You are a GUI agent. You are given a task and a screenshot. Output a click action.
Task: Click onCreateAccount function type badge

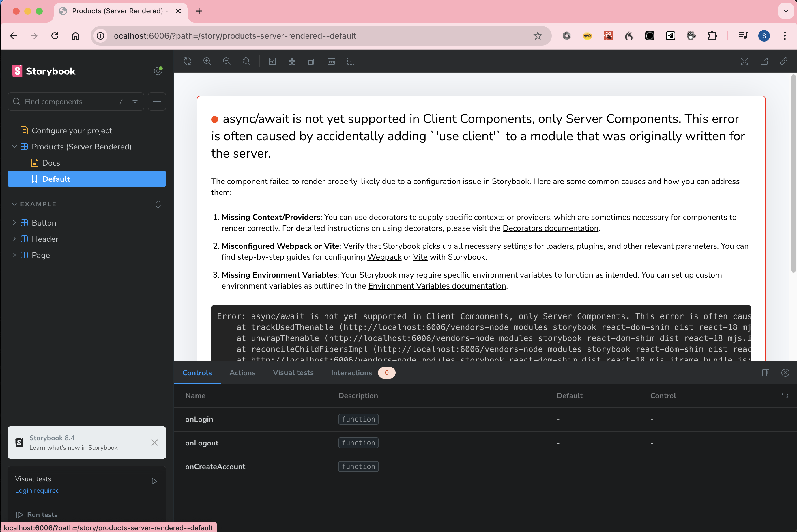[358, 466]
